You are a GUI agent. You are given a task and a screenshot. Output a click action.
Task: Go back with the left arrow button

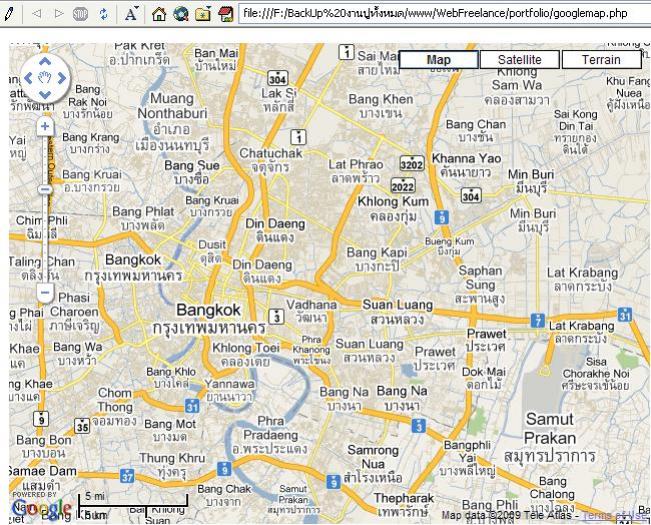pos(37,14)
